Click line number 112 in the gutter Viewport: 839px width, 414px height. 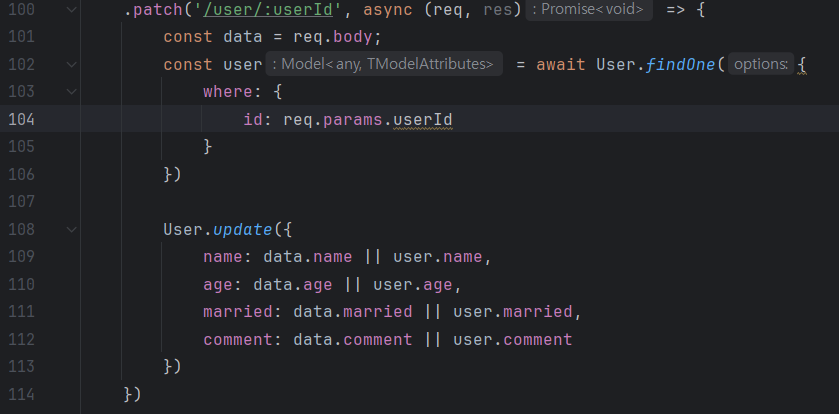coord(22,340)
